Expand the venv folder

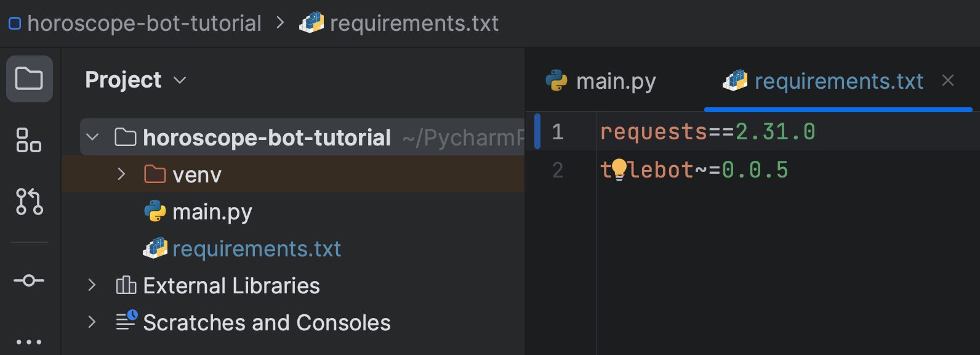121,174
